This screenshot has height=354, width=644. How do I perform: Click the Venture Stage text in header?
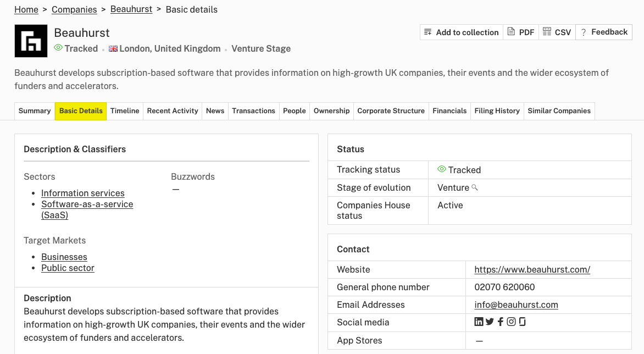tap(261, 48)
